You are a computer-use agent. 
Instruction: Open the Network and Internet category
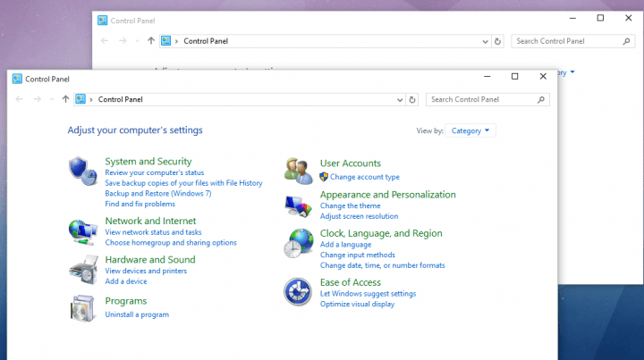coord(150,221)
